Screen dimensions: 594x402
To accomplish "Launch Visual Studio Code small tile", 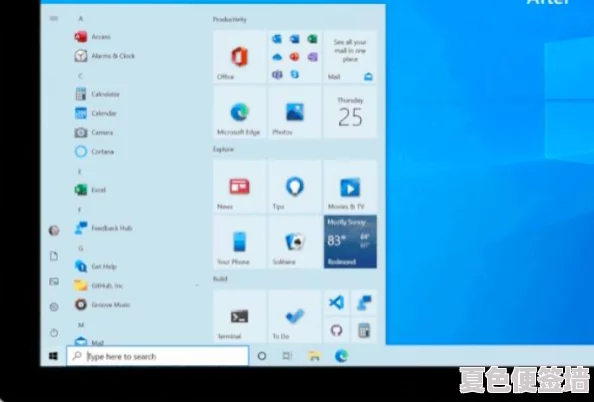I will (336, 303).
